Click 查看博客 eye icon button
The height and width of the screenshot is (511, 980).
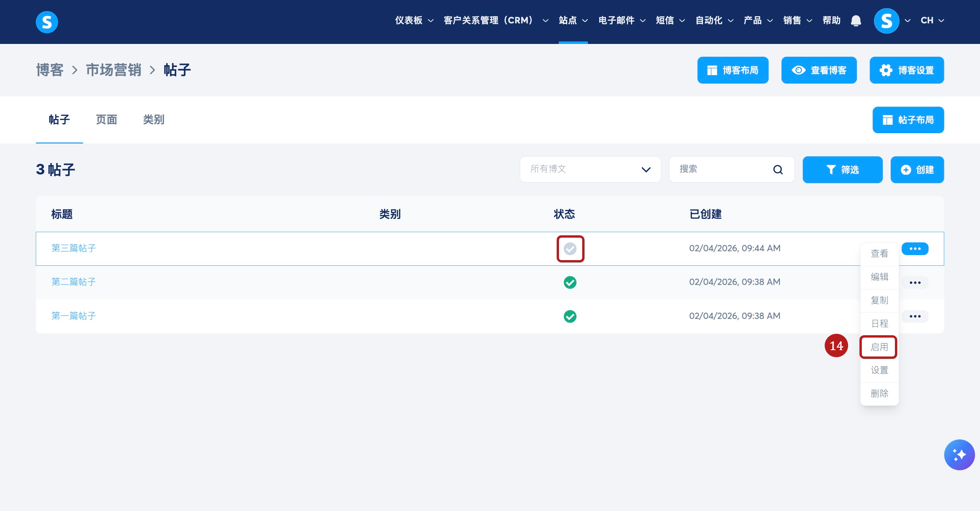pyautogui.click(x=819, y=70)
